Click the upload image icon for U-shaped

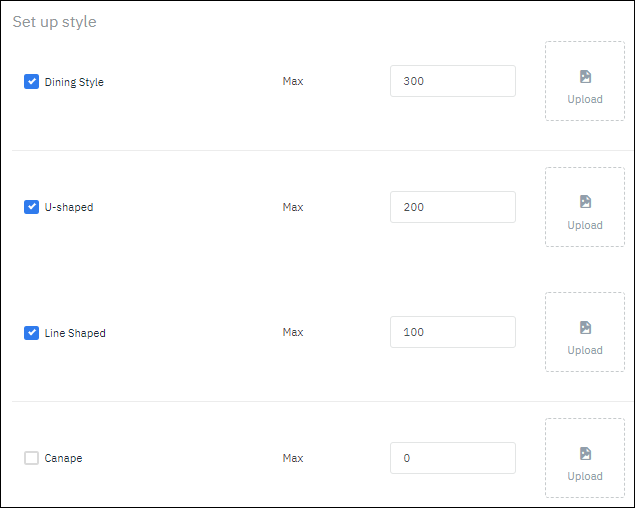tap(585, 202)
